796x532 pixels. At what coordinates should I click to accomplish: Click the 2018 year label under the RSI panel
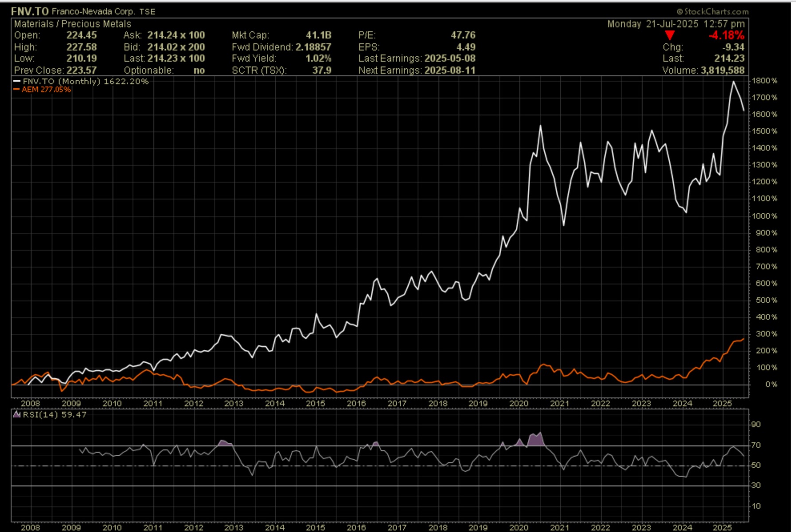(x=438, y=528)
